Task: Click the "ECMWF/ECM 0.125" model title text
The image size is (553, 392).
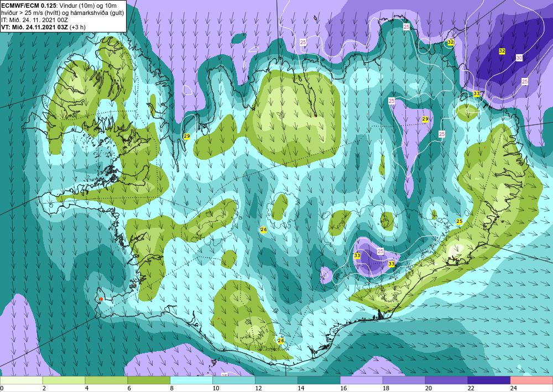Action: coord(29,5)
